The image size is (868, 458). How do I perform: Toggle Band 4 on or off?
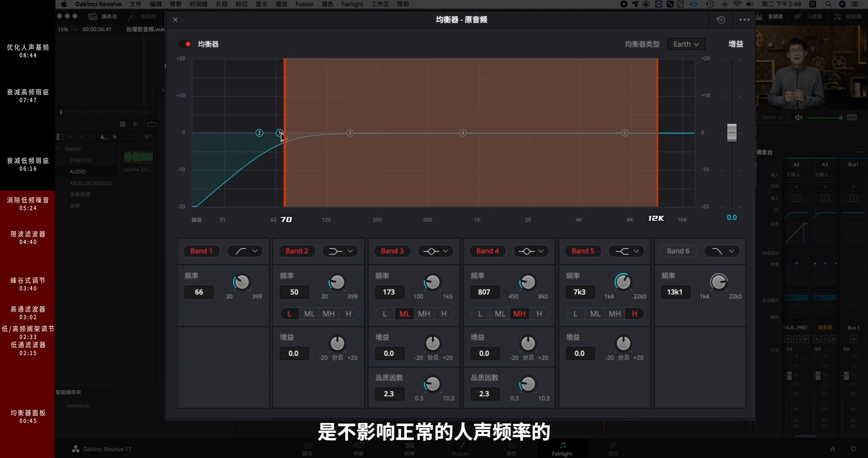tap(487, 251)
